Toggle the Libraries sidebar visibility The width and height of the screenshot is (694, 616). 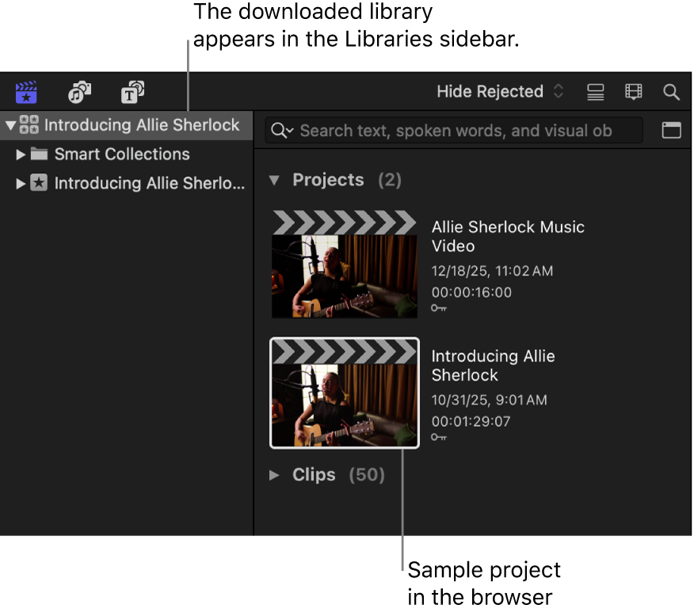[x=25, y=92]
